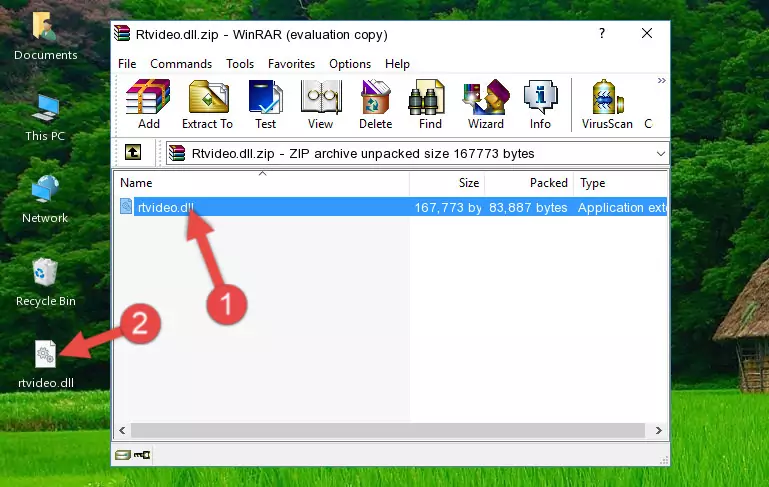
Task: Click the drive icon in the status bar
Action: (x=123, y=455)
